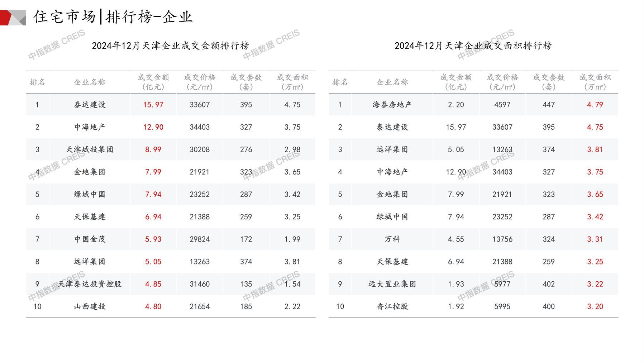
Task: Click 天津泰达投资控股 in the rankings
Action: [x=90, y=284]
